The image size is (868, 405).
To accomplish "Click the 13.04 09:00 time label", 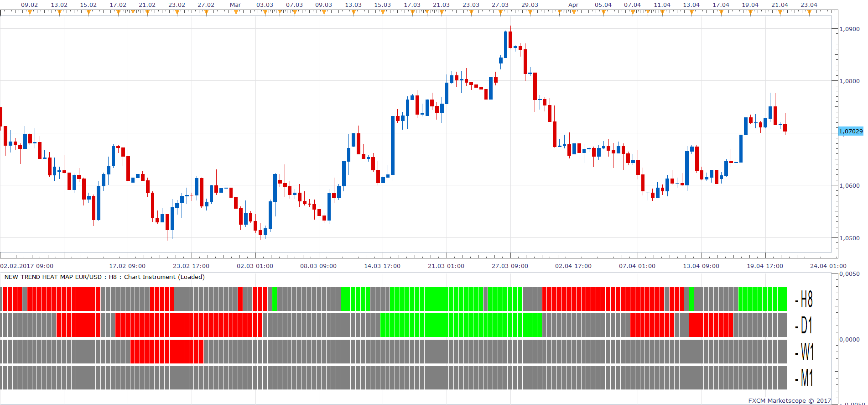I will 701,266.
